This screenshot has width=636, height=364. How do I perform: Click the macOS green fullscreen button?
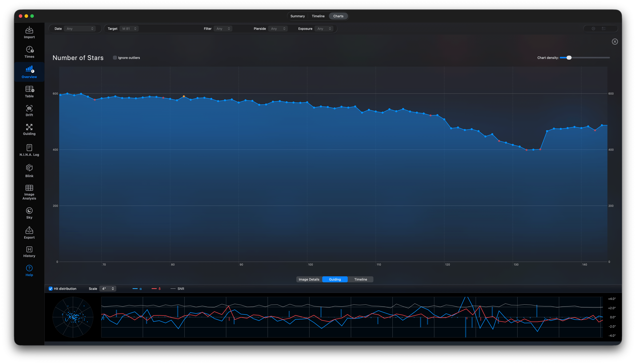(32, 16)
